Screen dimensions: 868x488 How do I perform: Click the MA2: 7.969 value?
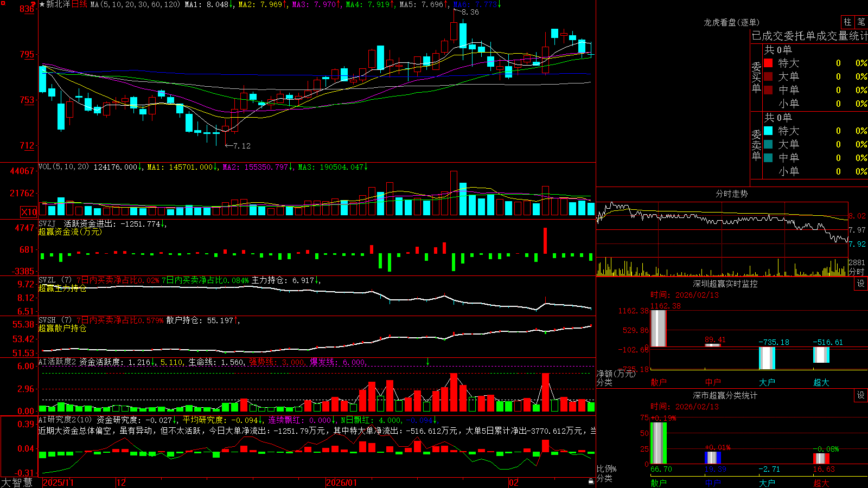[x=263, y=4]
